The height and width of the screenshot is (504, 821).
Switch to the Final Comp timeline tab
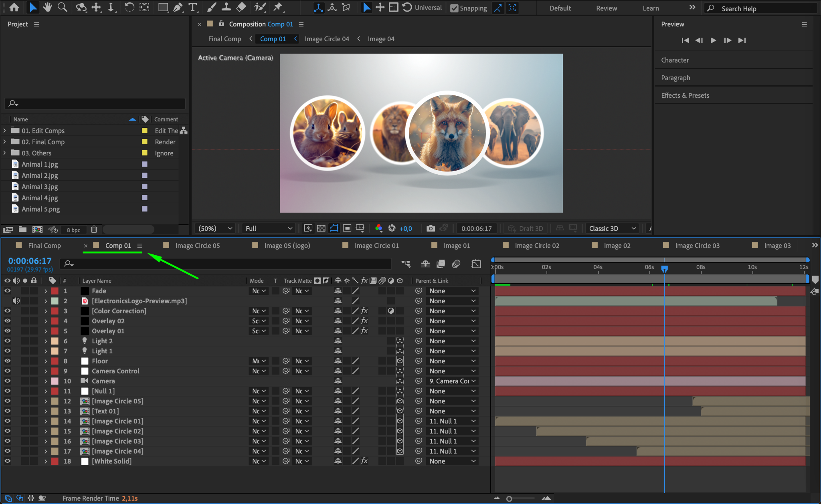coord(44,246)
